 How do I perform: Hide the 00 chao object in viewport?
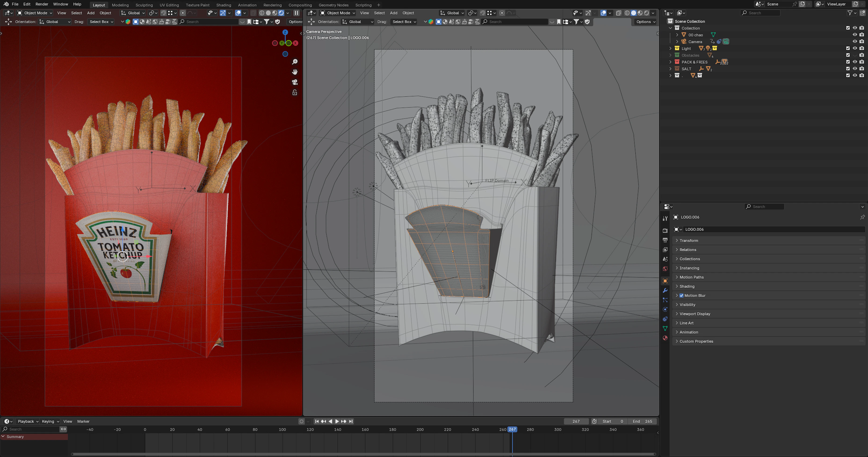coord(854,35)
